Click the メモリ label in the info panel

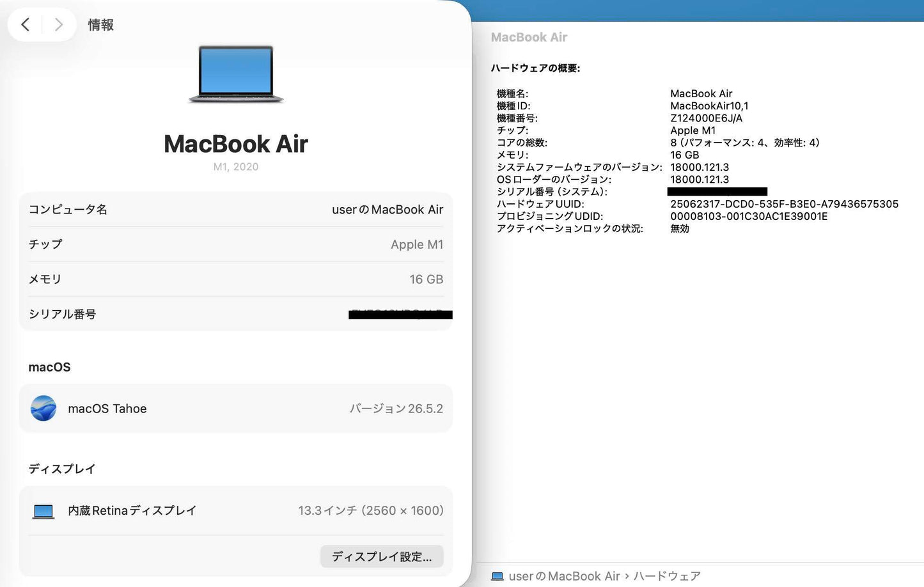(45, 279)
